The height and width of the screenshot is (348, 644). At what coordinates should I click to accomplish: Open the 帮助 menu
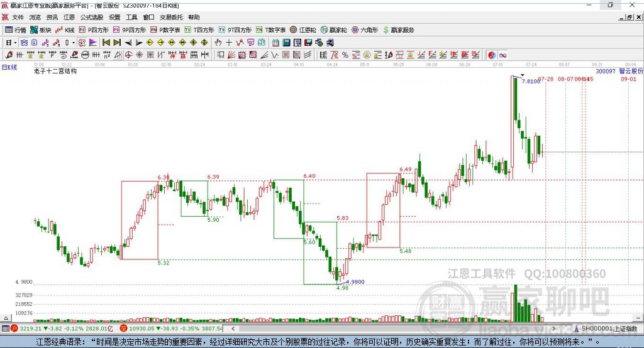[x=194, y=17]
